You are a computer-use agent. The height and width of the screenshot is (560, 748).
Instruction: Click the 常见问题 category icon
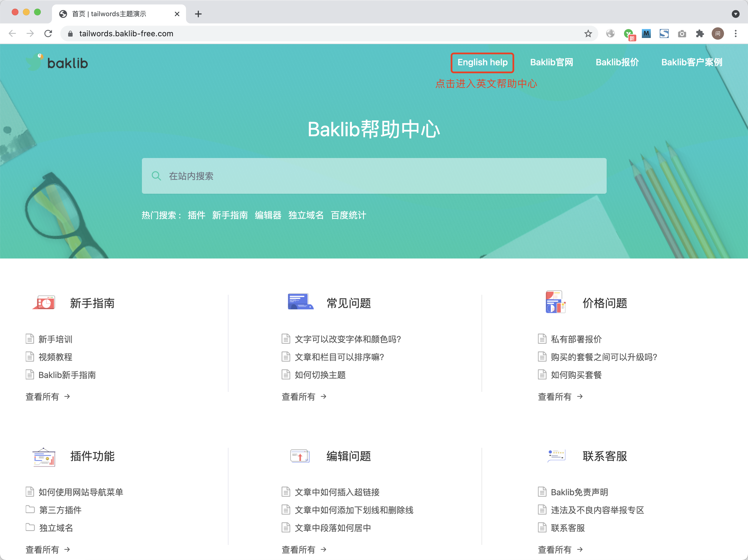[x=300, y=301]
